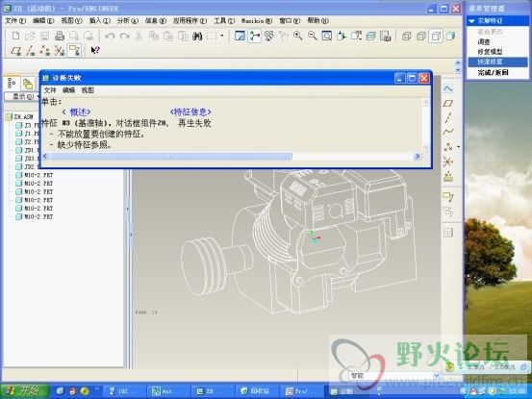Open the 文件 menu in main menu bar
Image resolution: width=532 pixels, height=399 pixels.
coord(15,21)
